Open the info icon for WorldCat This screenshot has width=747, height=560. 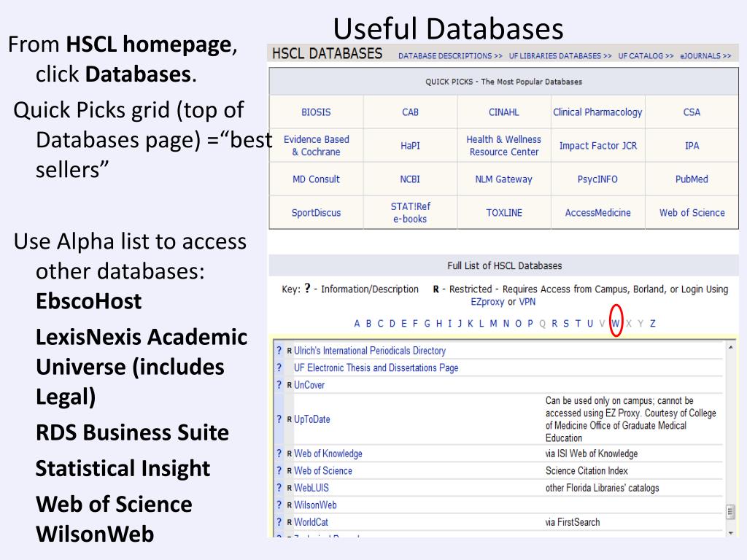(x=279, y=522)
